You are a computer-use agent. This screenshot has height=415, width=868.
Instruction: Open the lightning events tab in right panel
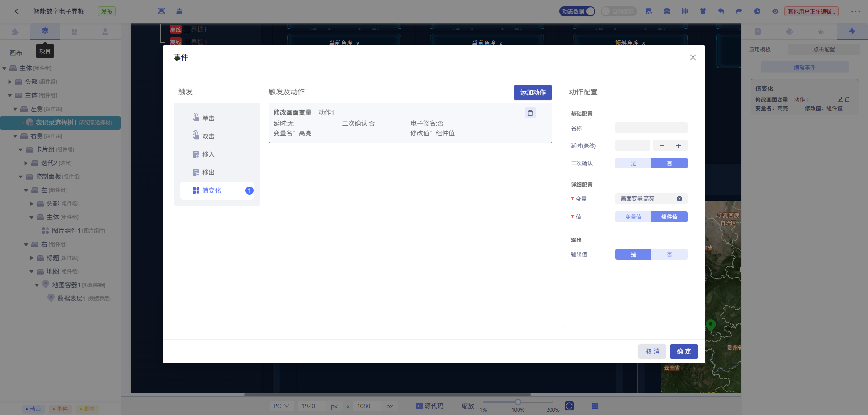pyautogui.click(x=852, y=31)
